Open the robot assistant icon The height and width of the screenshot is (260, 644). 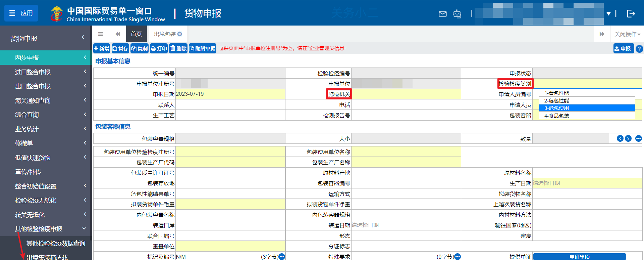457,14
